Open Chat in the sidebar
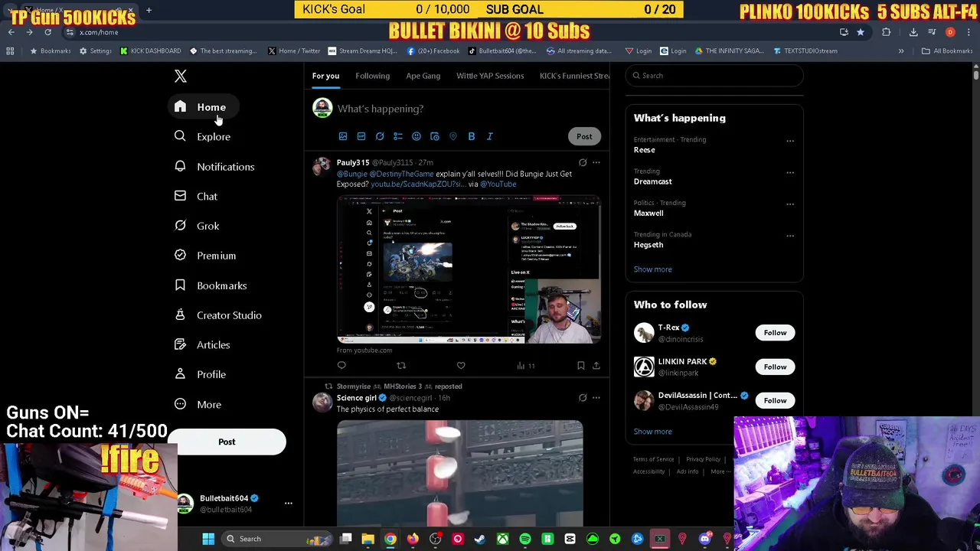Screen dimensions: 980x551 coord(196,196)
